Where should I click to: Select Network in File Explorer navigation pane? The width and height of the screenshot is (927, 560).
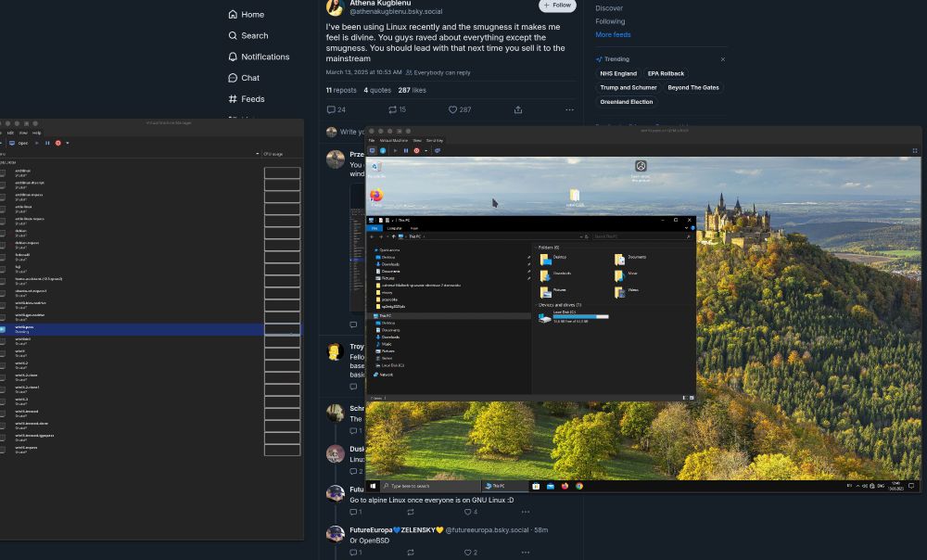[x=383, y=375]
